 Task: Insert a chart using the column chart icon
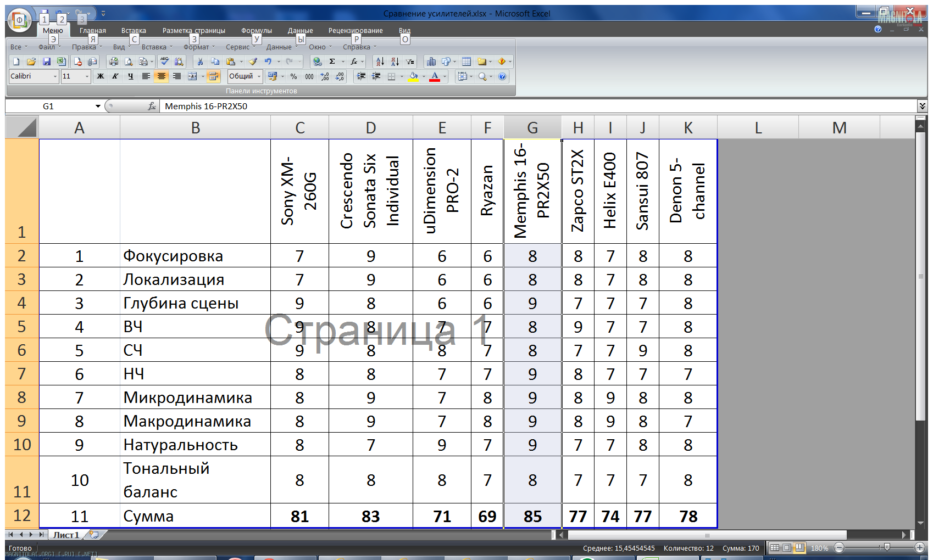click(x=431, y=61)
